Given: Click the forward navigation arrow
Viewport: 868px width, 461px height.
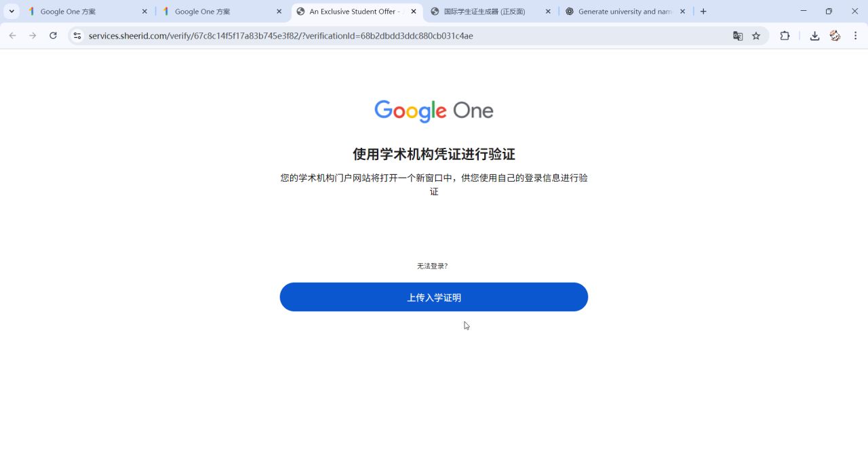Looking at the screenshot, I should tap(33, 36).
